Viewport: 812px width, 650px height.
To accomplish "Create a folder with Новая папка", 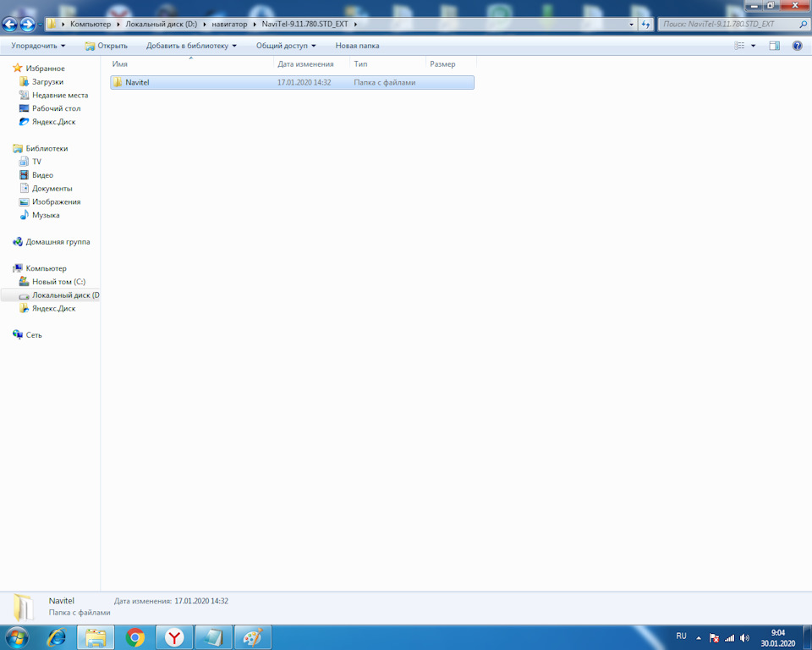I will pyautogui.click(x=357, y=46).
